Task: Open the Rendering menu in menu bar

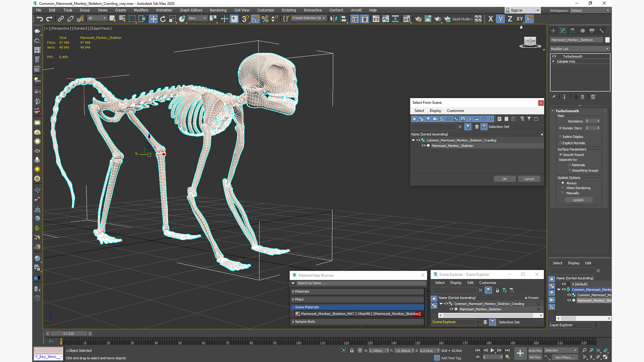Action: coord(218,10)
